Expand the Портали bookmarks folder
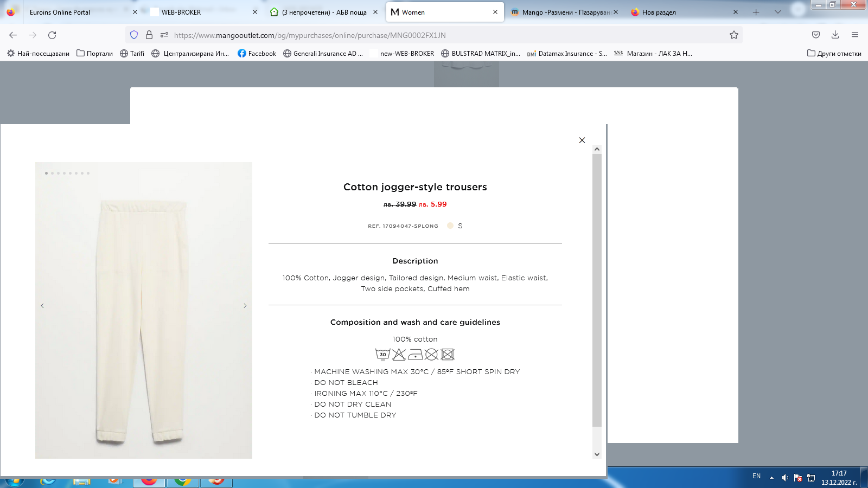 pos(95,54)
